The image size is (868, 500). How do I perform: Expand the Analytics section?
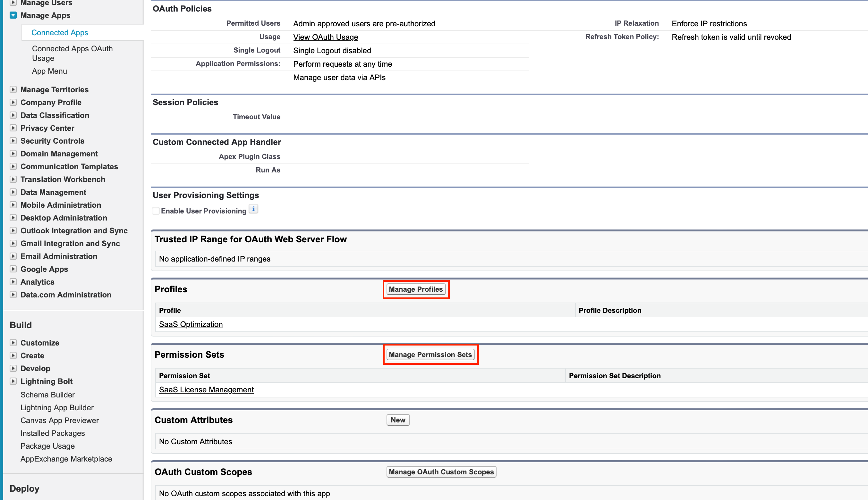click(x=13, y=282)
